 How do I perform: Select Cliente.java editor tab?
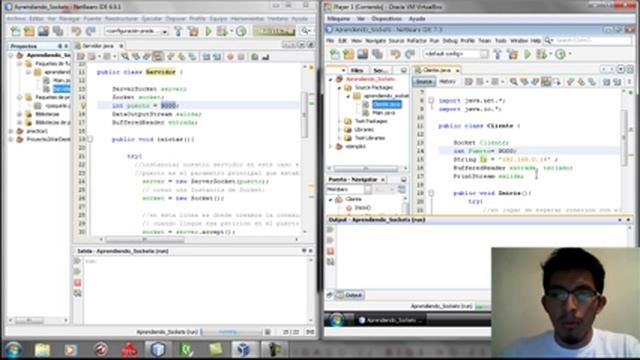point(437,70)
